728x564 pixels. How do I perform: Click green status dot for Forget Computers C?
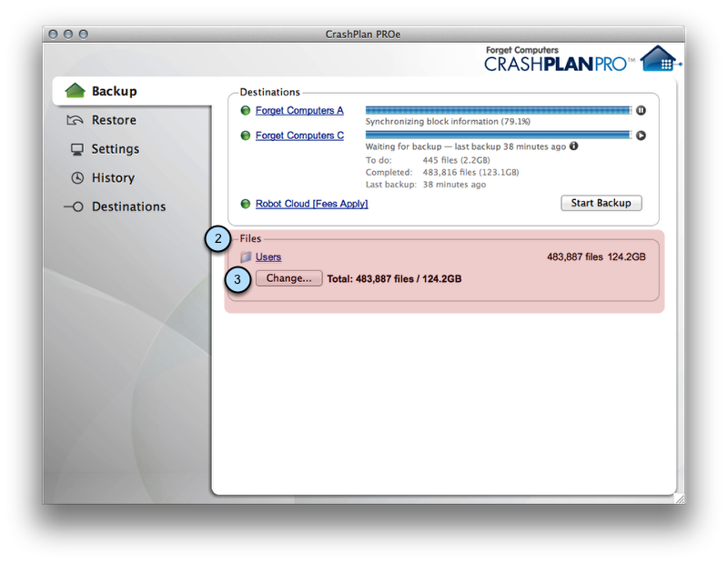(245, 136)
